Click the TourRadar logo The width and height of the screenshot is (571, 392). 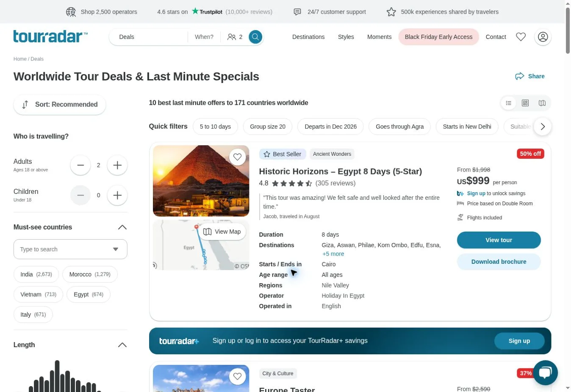click(50, 36)
